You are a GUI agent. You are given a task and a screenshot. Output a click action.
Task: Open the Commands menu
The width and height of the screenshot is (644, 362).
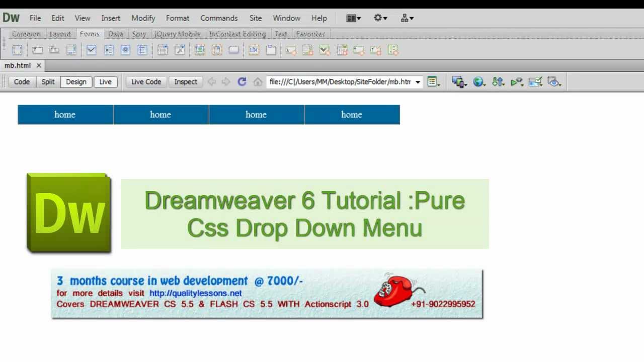click(219, 18)
